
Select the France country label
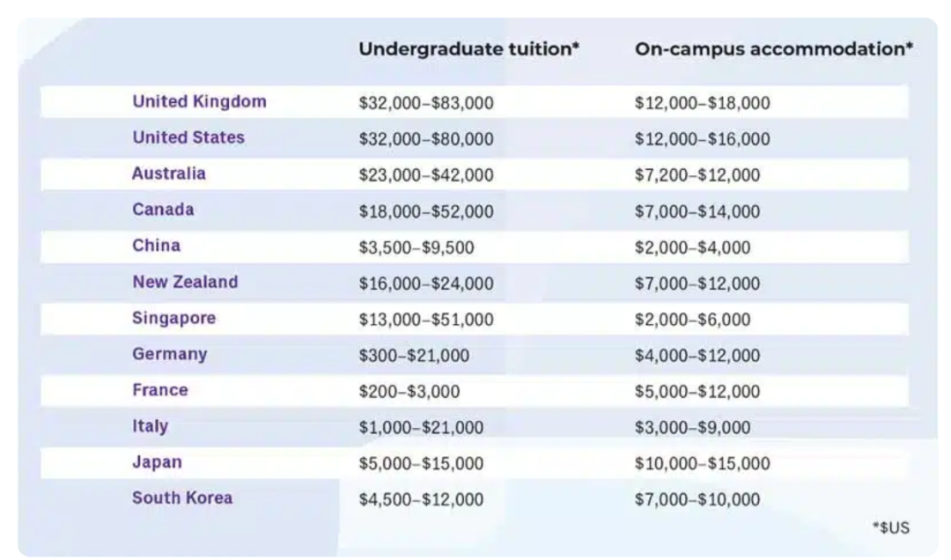pos(160,390)
